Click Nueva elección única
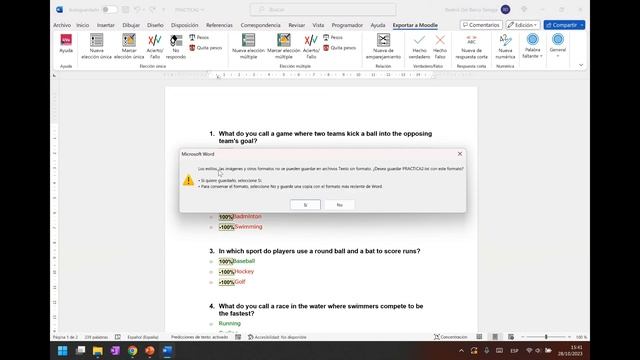Image resolution: width=640 pixels, height=360 pixels. tap(96, 47)
